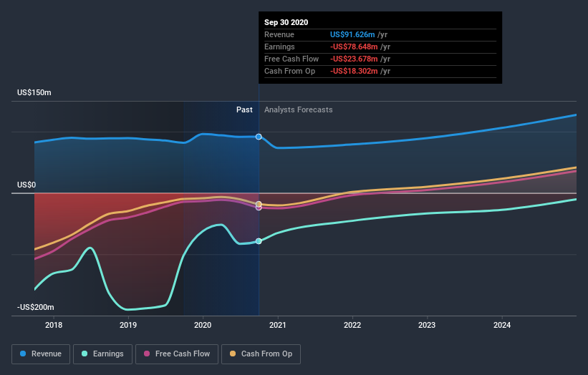
Task: Click the 2023 x-axis label
Action: [427, 325]
